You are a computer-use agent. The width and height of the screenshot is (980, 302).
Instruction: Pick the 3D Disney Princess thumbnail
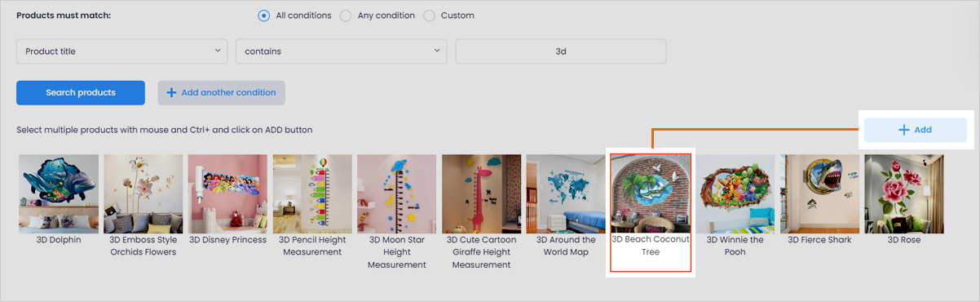click(x=228, y=194)
